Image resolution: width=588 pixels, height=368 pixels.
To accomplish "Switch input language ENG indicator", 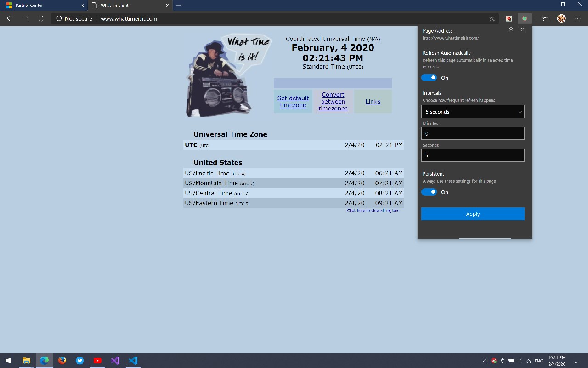I will [539, 361].
